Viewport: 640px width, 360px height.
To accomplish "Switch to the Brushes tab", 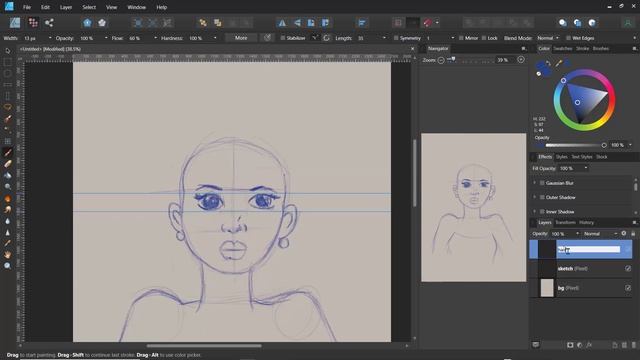I will [x=600, y=49].
